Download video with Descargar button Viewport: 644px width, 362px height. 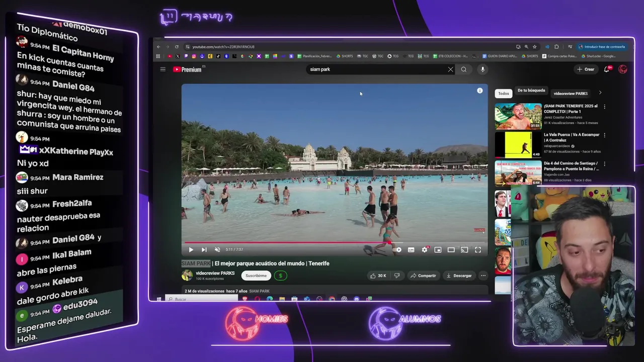click(x=459, y=276)
